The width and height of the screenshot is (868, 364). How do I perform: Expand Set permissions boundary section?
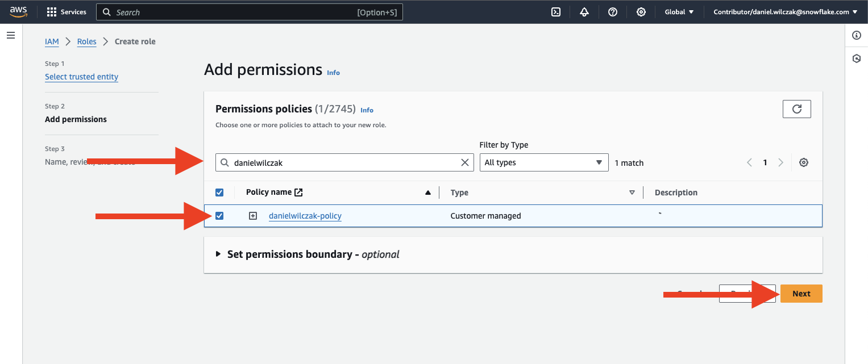pyautogui.click(x=218, y=254)
